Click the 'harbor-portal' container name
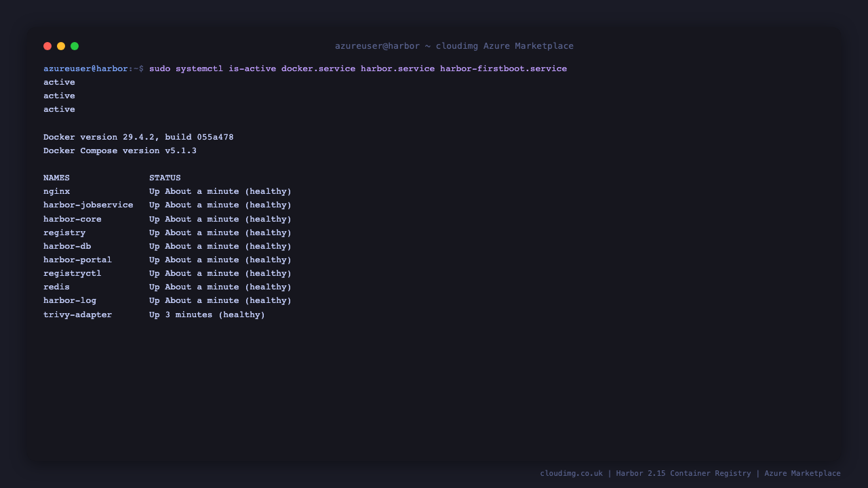 point(77,260)
